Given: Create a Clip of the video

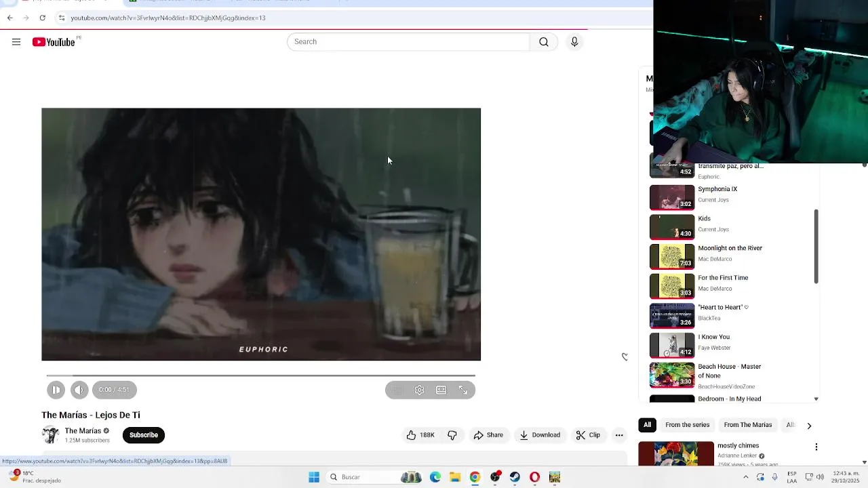Looking at the screenshot, I should click(x=588, y=435).
